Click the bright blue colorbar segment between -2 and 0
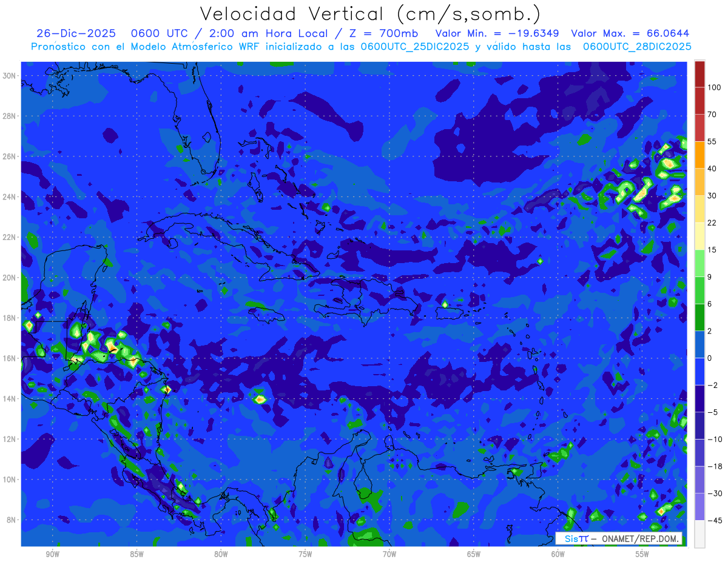Image resolution: width=728 pixels, height=562 pixels. click(x=699, y=371)
